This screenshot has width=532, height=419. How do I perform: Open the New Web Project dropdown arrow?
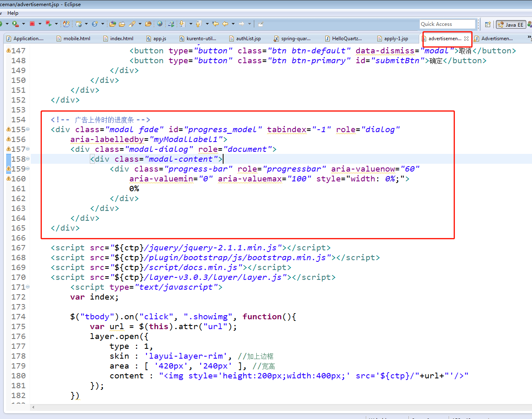[x=86, y=24]
